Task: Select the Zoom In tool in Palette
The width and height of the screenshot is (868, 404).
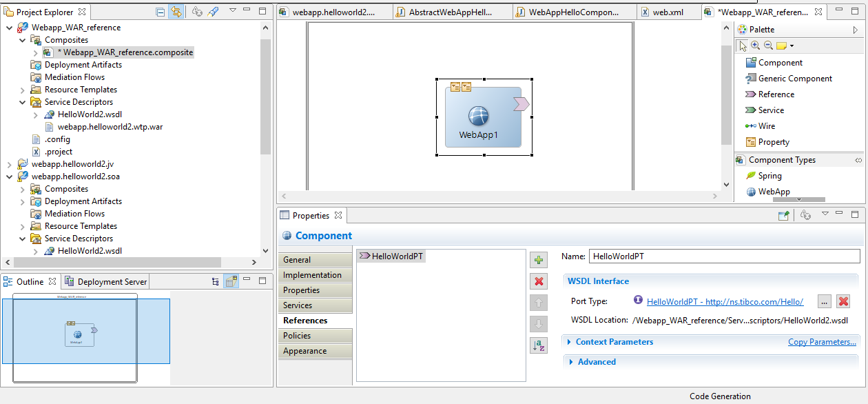Action: [x=756, y=46]
